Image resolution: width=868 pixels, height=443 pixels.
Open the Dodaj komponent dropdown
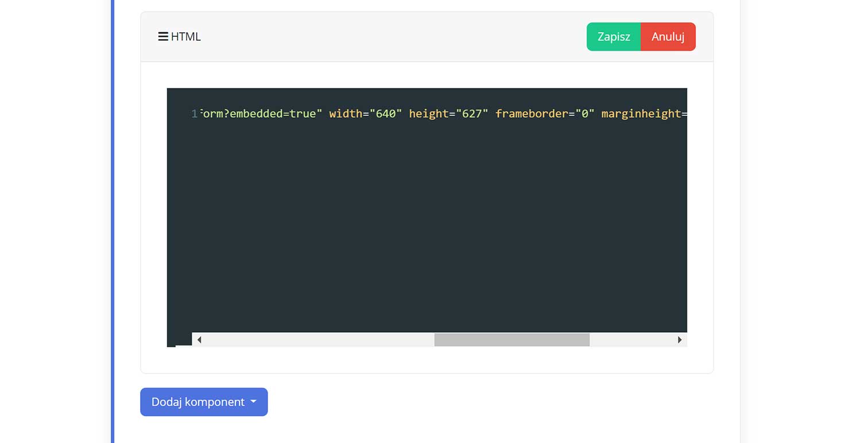pos(198,402)
